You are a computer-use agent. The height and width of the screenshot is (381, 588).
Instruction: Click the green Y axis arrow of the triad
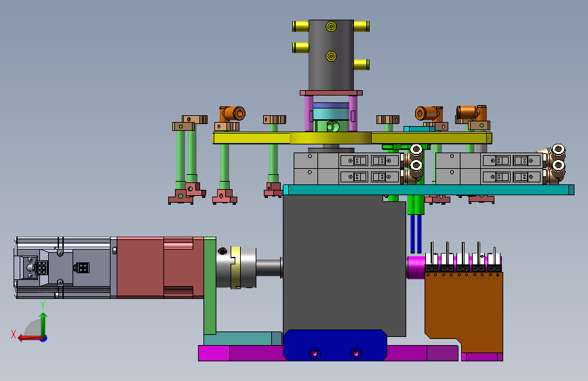coord(43,324)
